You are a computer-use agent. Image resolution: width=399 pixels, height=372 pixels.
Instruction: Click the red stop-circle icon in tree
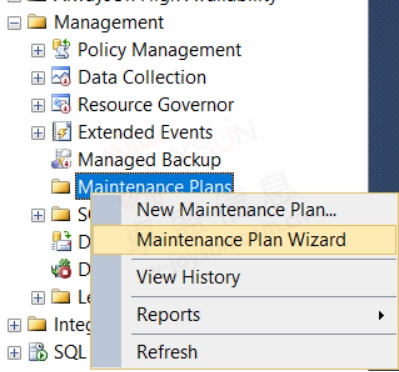pyautogui.click(x=61, y=268)
